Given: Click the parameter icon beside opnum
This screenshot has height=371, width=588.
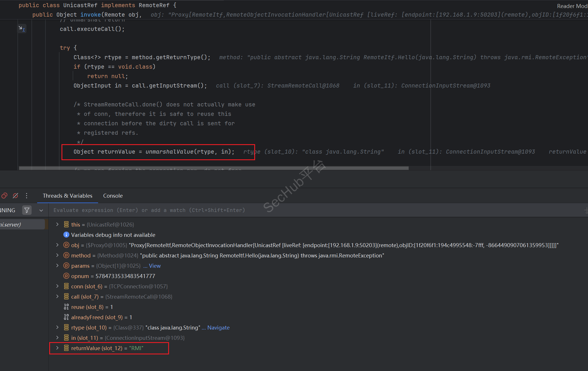Looking at the screenshot, I should tap(66, 276).
